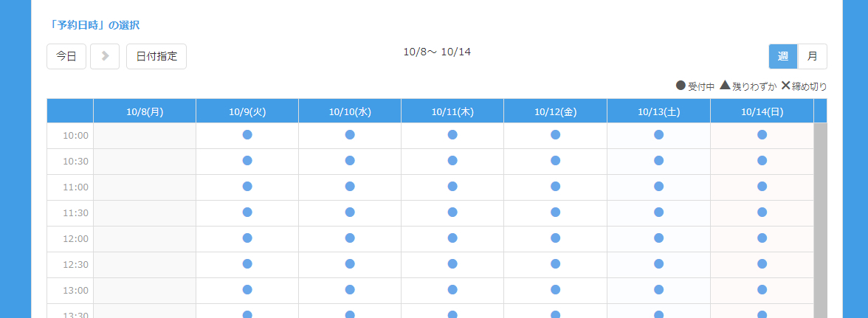
Task: Click the 10/11(木) column header
Action: 452,111
